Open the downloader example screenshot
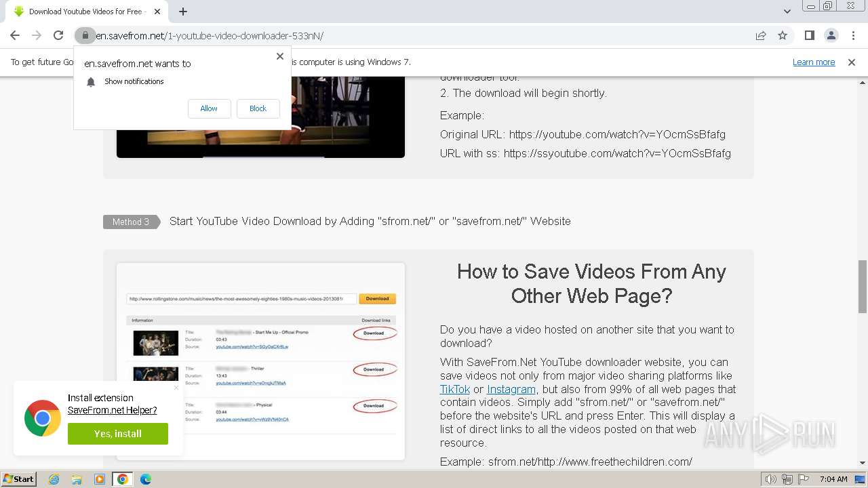 coord(261,361)
